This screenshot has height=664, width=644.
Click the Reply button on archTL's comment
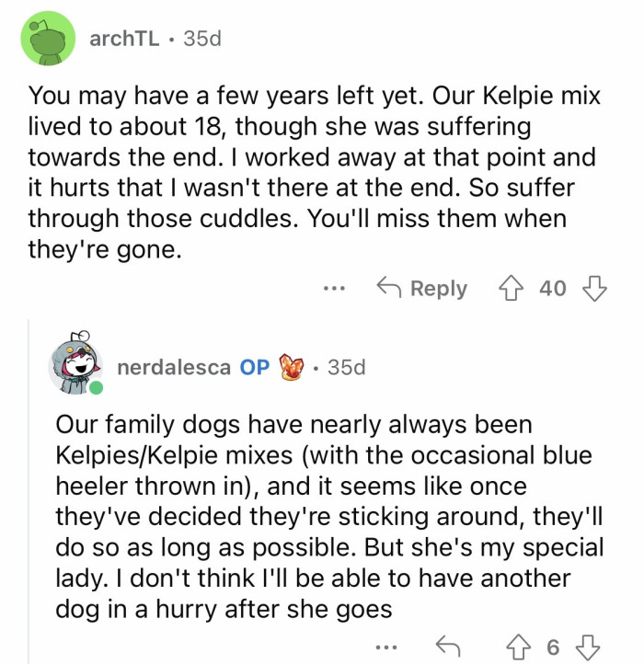pos(424,288)
